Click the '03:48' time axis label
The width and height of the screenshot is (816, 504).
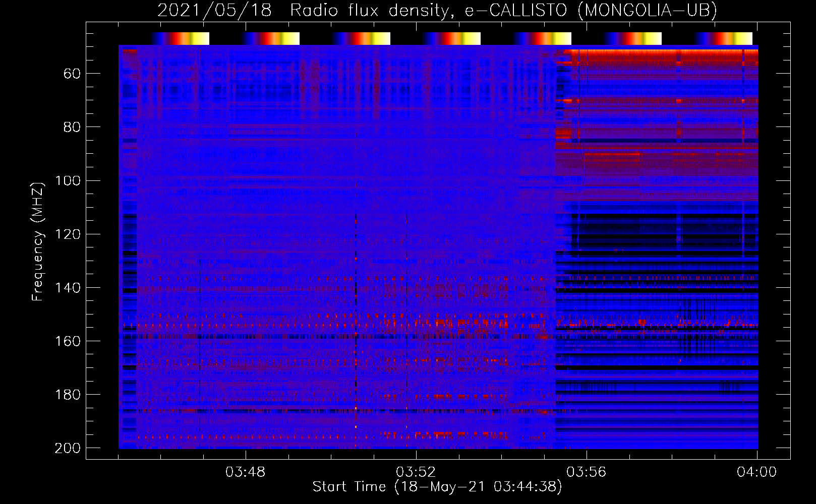[246, 472]
